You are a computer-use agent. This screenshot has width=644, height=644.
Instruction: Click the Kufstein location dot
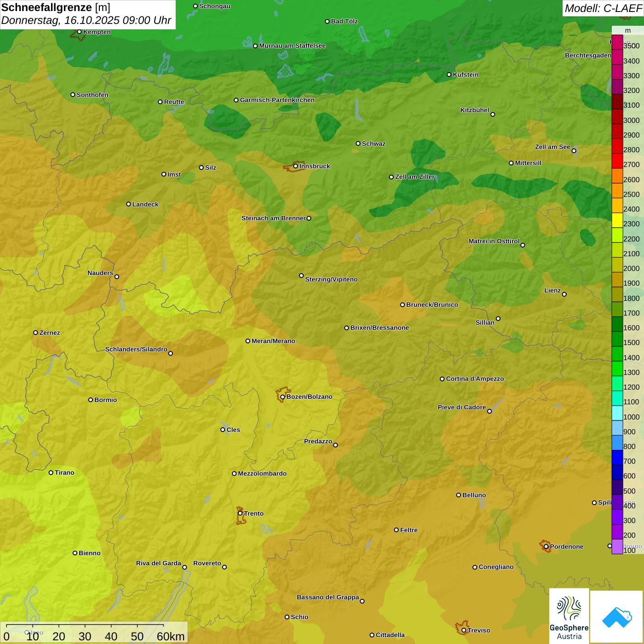point(449,75)
